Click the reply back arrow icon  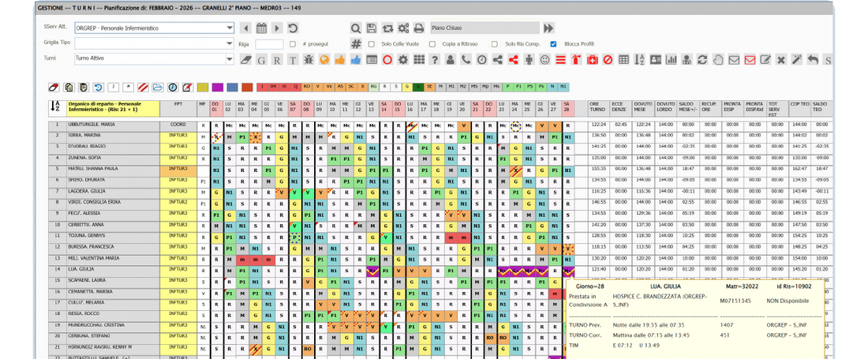(x=813, y=60)
